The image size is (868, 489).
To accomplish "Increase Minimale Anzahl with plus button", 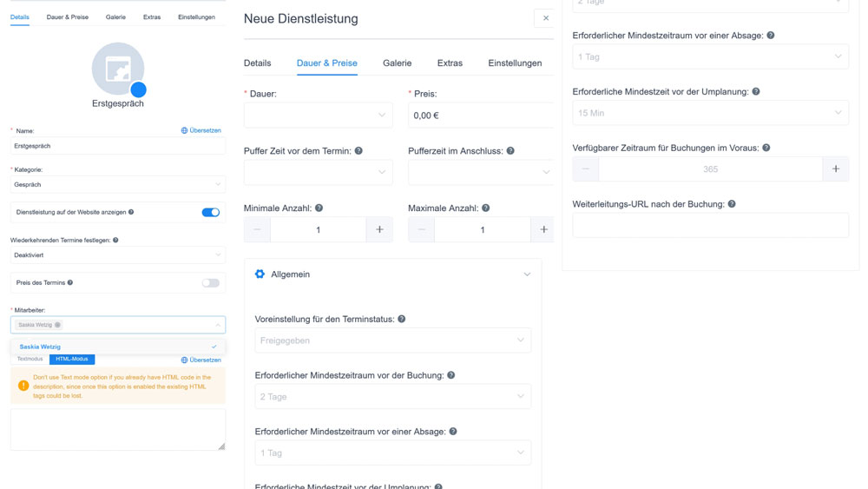I will click(379, 229).
